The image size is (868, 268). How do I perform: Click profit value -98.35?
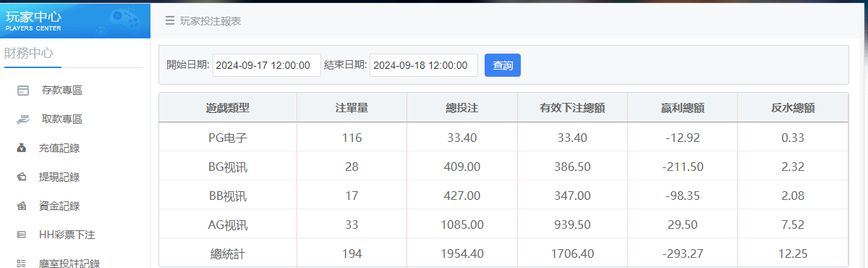click(x=682, y=196)
